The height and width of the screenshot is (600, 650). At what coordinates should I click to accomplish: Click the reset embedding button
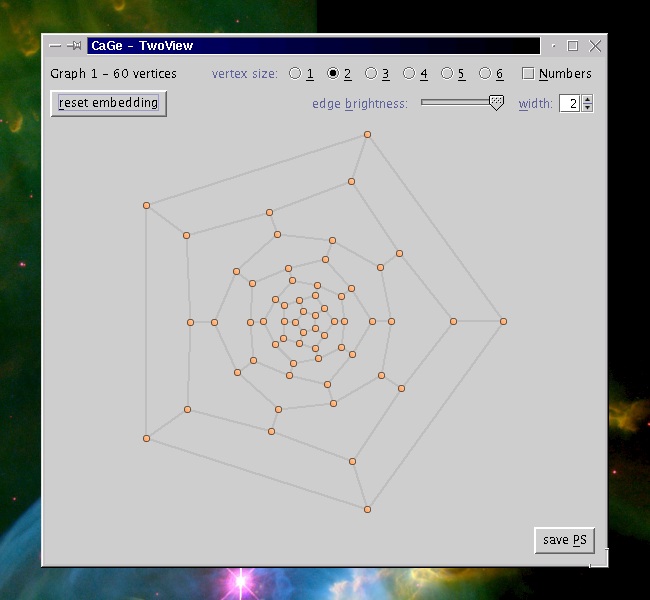pyautogui.click(x=109, y=103)
